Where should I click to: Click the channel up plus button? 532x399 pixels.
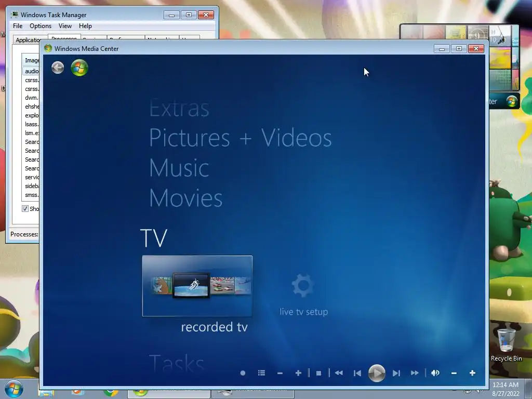click(x=298, y=373)
